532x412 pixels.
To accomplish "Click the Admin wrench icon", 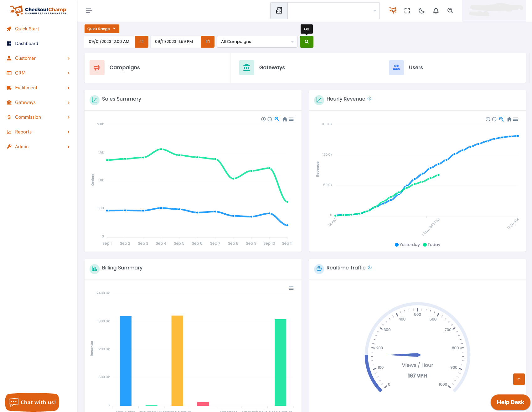I will click(9, 147).
